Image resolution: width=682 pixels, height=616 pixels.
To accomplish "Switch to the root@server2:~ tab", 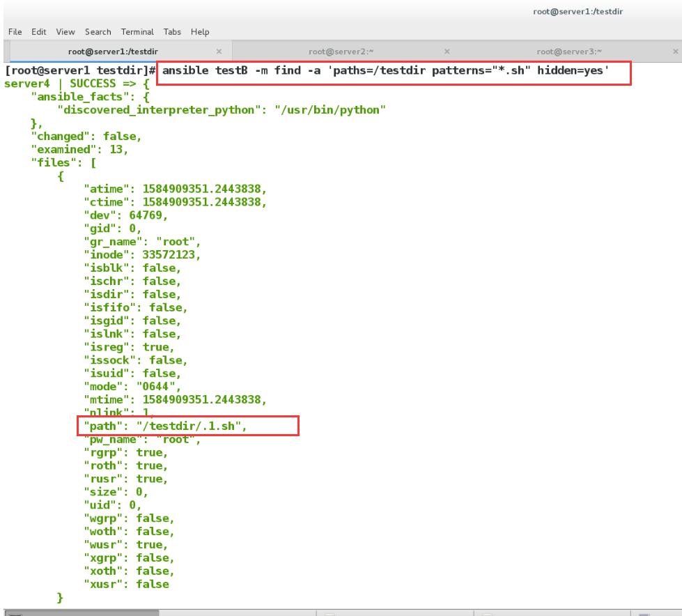I will coord(341,52).
